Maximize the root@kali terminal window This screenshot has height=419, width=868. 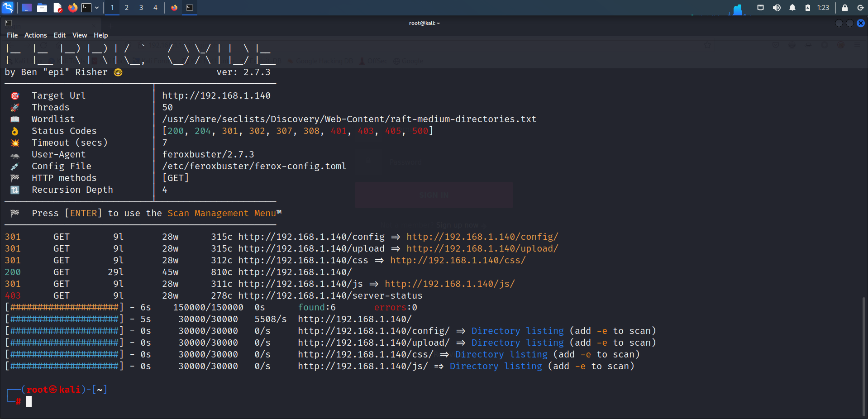pyautogui.click(x=850, y=23)
